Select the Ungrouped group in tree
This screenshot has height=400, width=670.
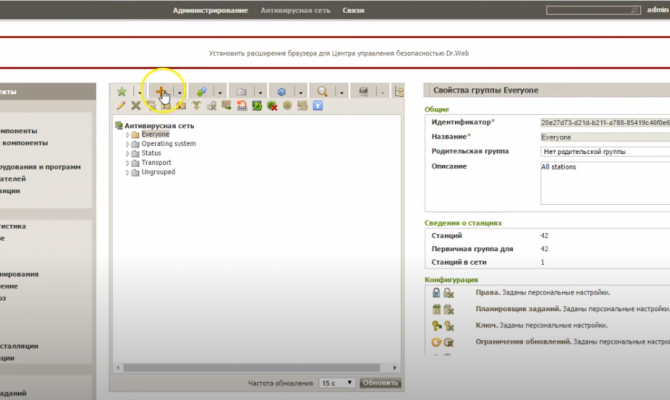158,172
